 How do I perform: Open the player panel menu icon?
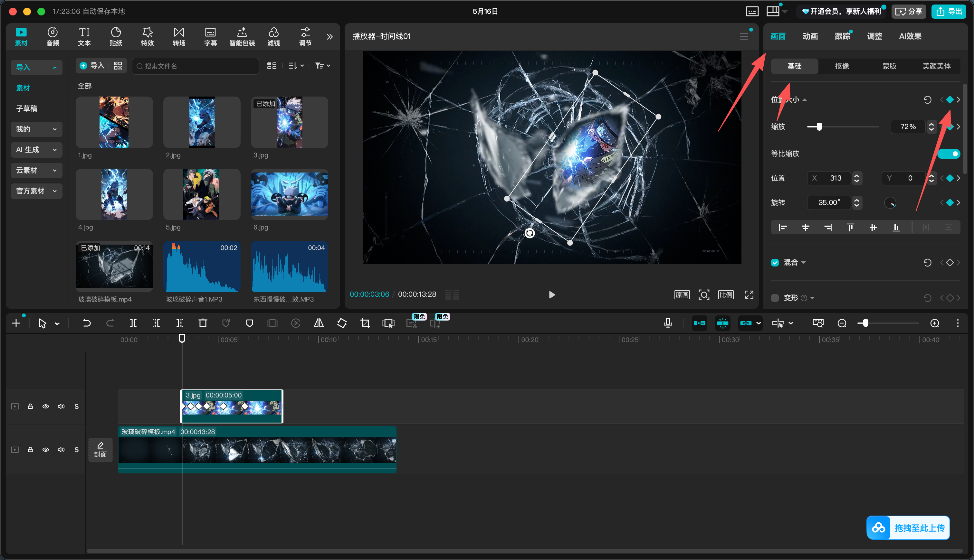[x=744, y=36]
